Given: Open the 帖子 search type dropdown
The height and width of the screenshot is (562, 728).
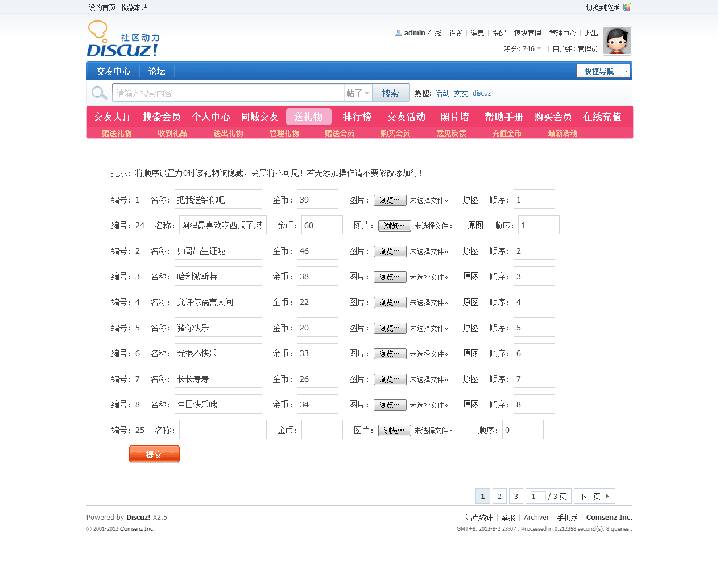Looking at the screenshot, I should pos(358,93).
